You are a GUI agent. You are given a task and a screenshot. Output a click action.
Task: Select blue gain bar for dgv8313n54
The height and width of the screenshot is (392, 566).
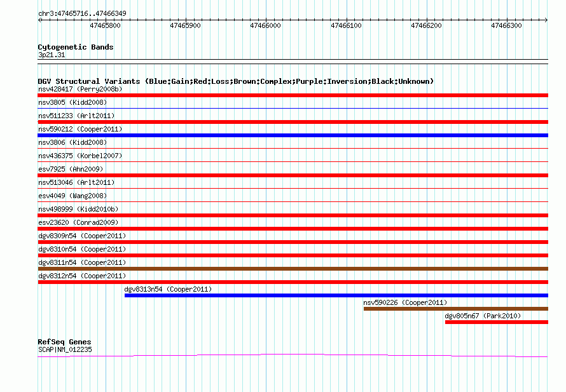336,295
